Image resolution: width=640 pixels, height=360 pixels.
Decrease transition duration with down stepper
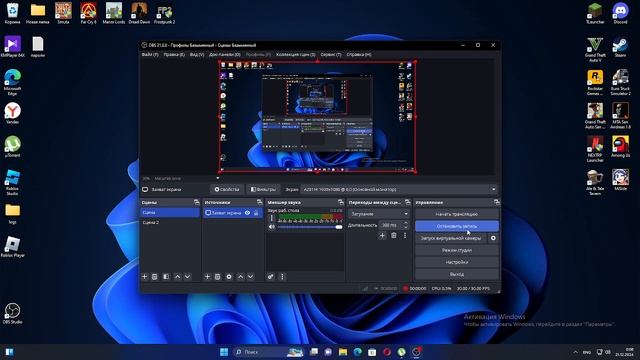[x=405, y=227]
